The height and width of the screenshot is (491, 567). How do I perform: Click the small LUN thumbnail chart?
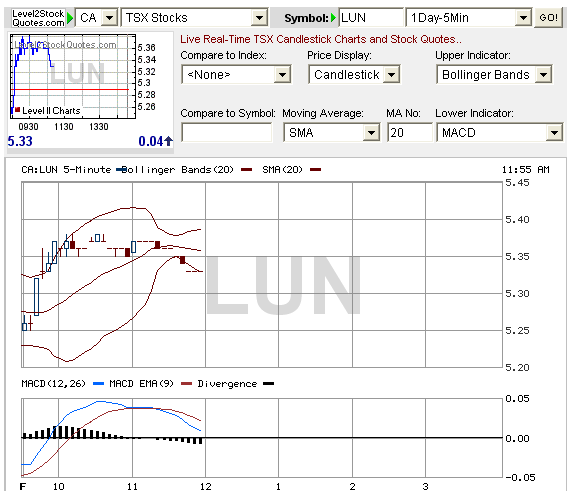[73, 76]
